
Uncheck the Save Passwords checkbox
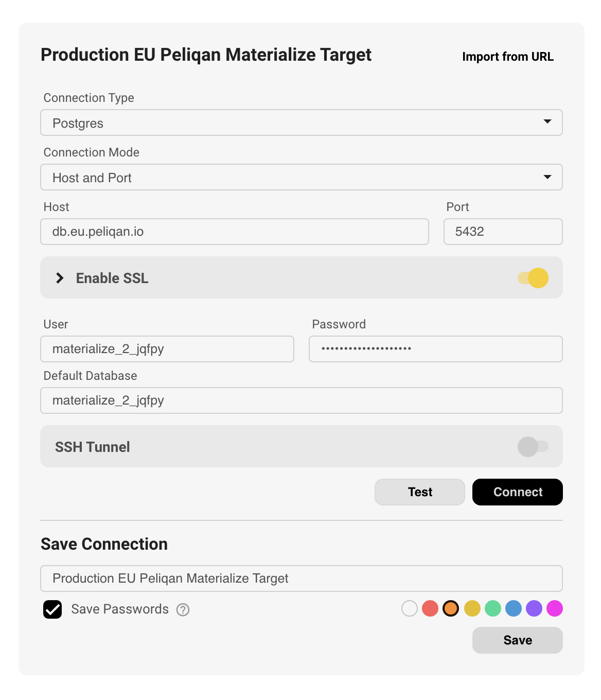coord(52,609)
